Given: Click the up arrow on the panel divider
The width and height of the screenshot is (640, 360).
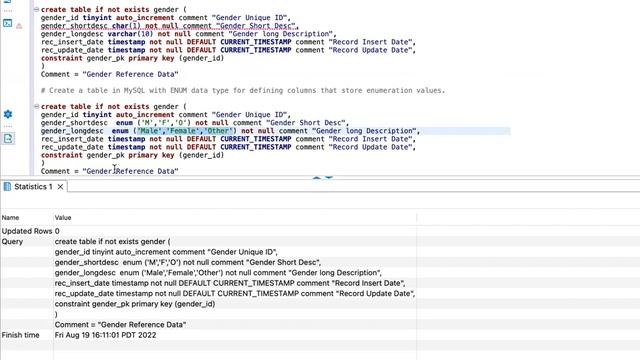Looking at the screenshot, I should tap(316, 178).
